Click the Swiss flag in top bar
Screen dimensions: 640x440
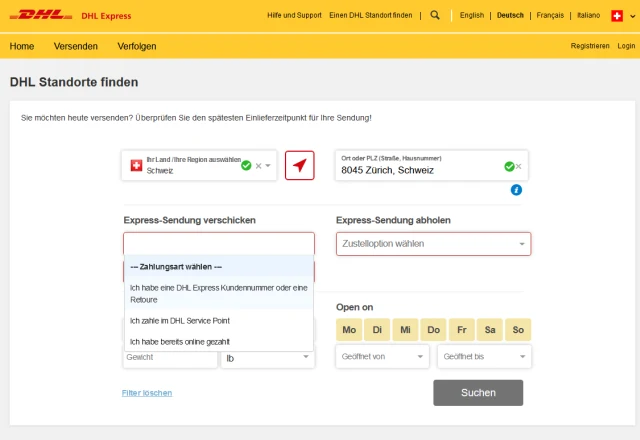617,16
